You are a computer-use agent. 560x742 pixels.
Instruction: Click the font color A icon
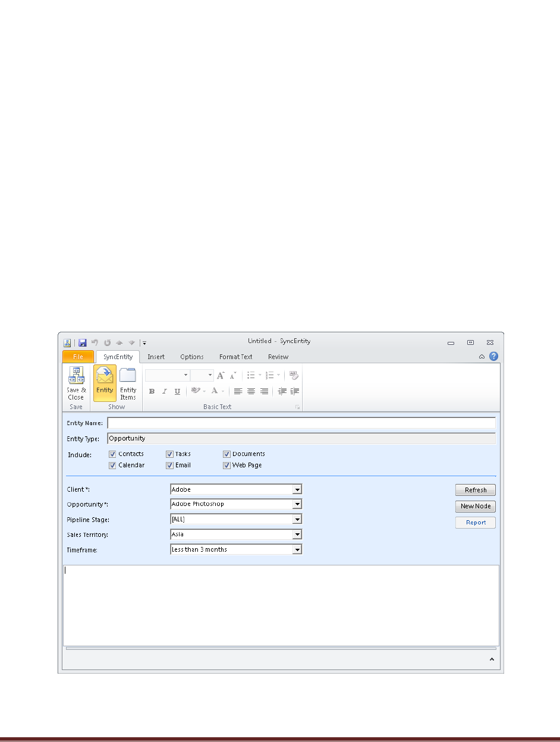point(214,391)
